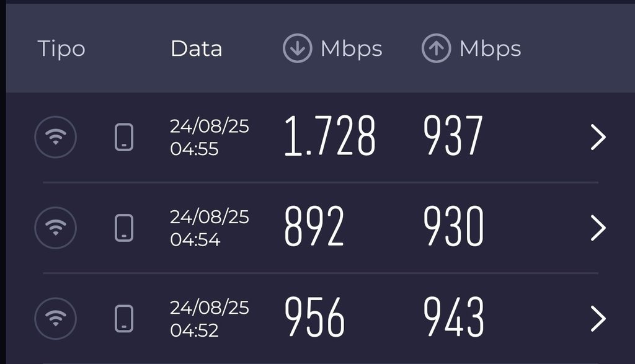Image resolution: width=635 pixels, height=364 pixels.
Task: Click the phone device icon in the 04:52 row
Action: tap(124, 318)
